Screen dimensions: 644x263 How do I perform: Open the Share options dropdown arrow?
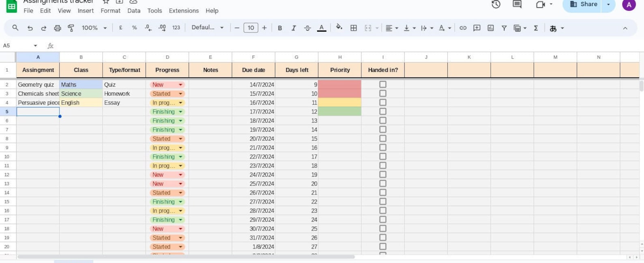[x=608, y=4]
